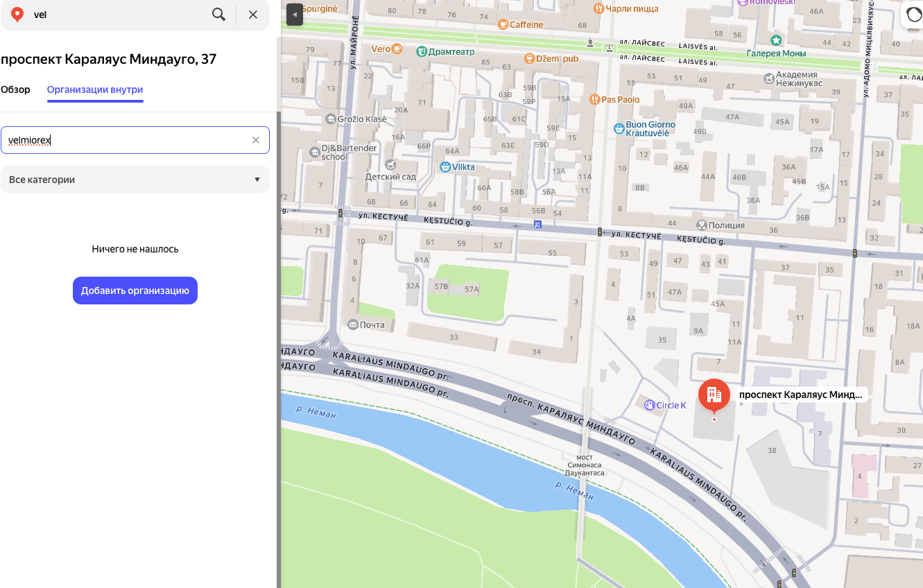The image size is (923, 588).
Task: Open the Circle K map marker
Action: coord(649,405)
